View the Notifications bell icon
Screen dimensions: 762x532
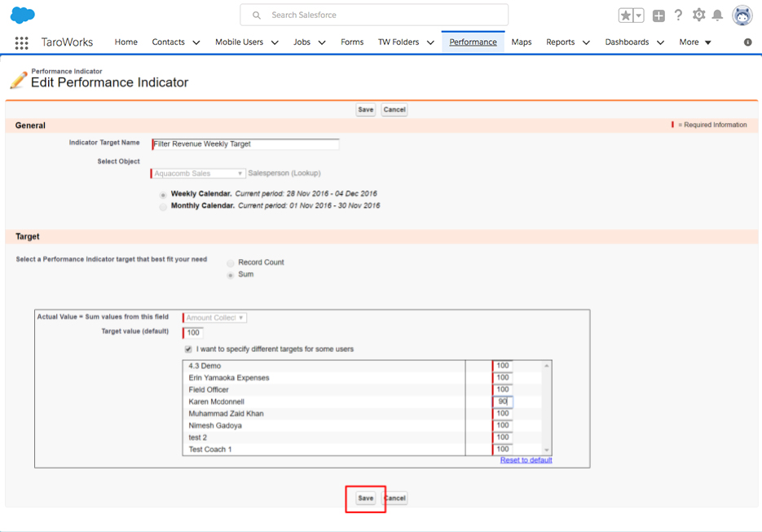pyautogui.click(x=717, y=15)
